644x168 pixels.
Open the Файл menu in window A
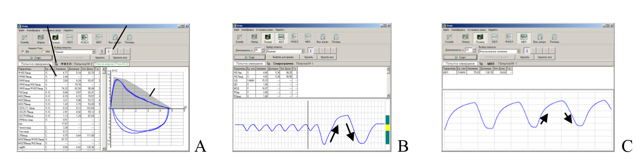click(20, 31)
